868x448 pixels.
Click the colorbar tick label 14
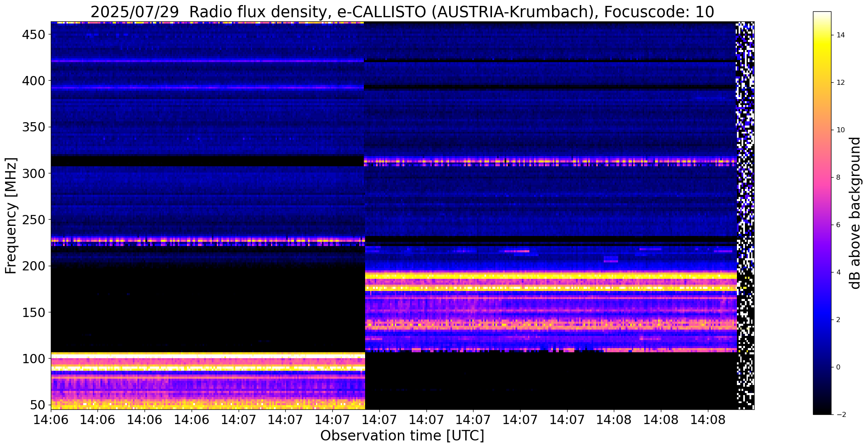click(x=841, y=35)
